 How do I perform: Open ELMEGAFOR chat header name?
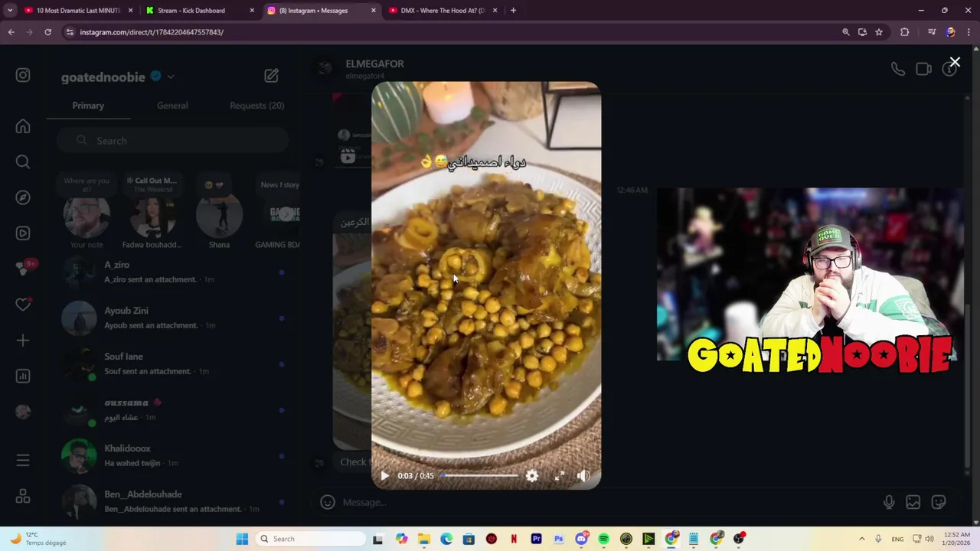coord(374,64)
